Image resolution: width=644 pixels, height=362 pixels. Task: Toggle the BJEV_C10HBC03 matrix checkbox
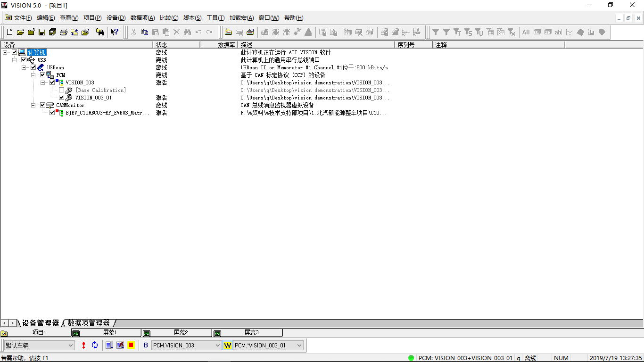(52, 113)
